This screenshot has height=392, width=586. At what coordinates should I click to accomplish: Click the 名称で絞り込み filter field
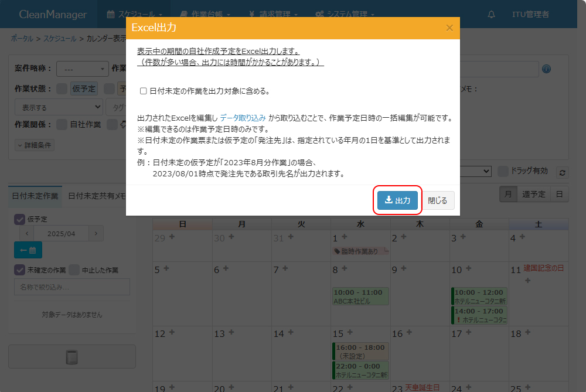72,287
